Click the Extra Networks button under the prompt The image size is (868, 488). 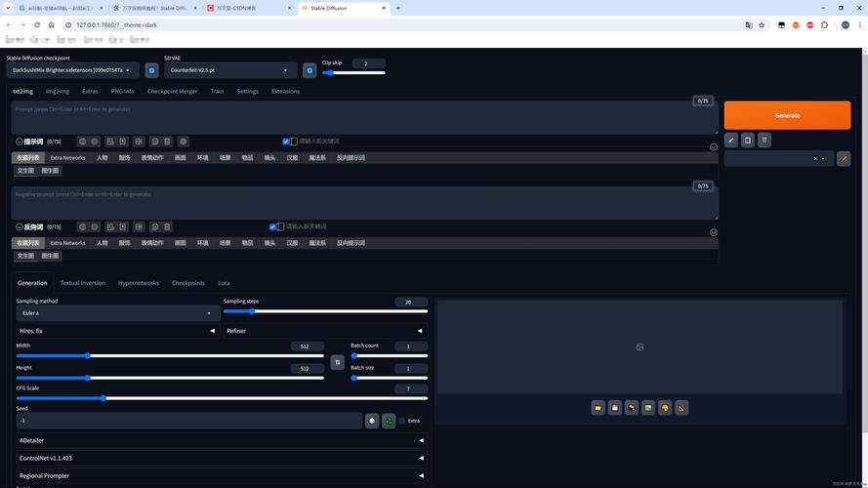point(67,157)
